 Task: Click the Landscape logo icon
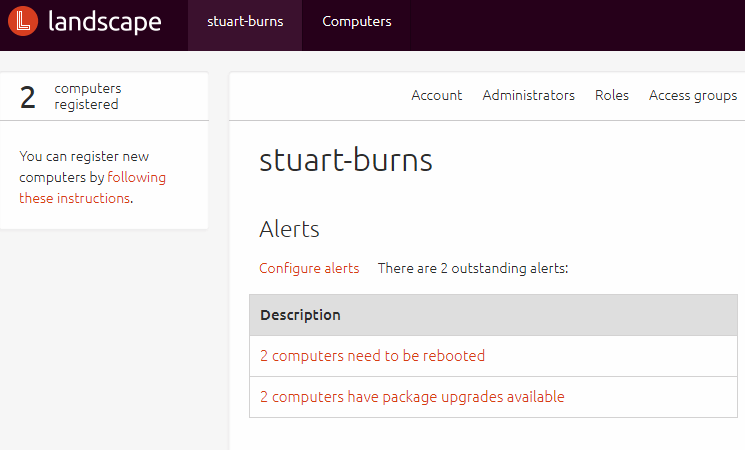pos(27,21)
